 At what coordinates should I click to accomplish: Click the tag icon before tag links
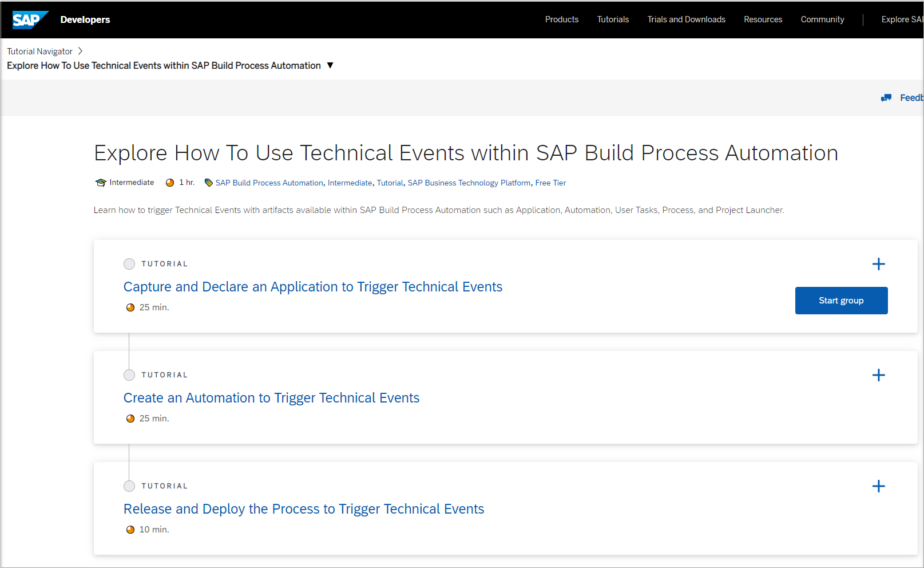point(209,183)
